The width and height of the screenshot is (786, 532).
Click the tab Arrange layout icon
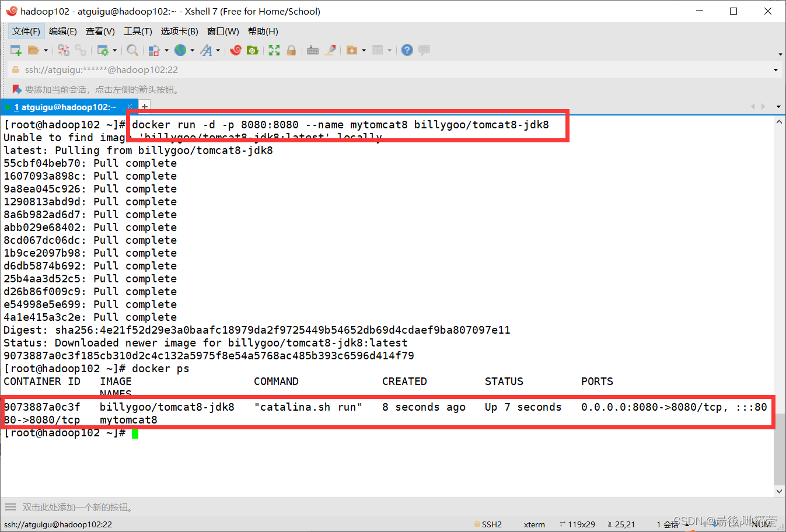click(x=378, y=50)
